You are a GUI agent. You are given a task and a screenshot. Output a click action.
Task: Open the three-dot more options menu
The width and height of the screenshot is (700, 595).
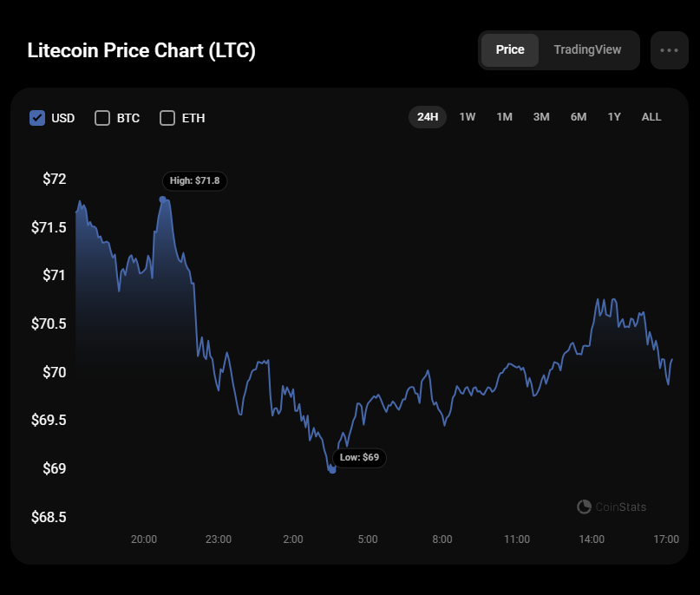[x=669, y=50]
